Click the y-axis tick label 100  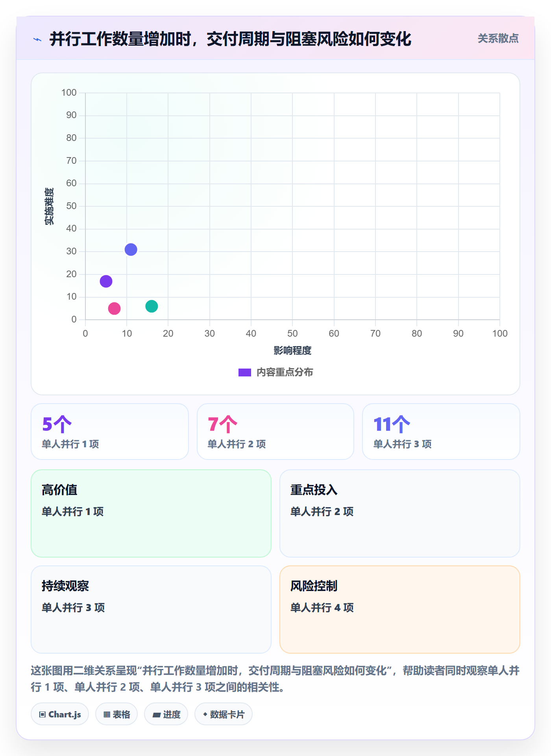coord(69,93)
